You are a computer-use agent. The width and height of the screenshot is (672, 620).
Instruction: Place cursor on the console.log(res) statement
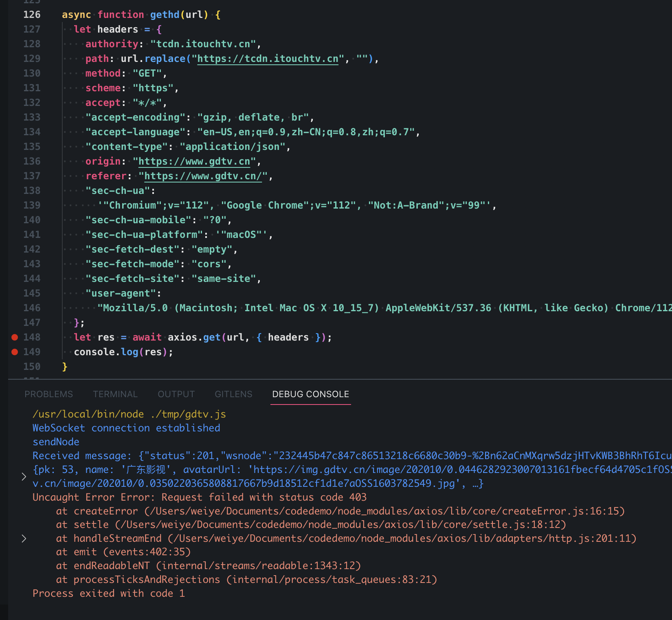click(122, 352)
